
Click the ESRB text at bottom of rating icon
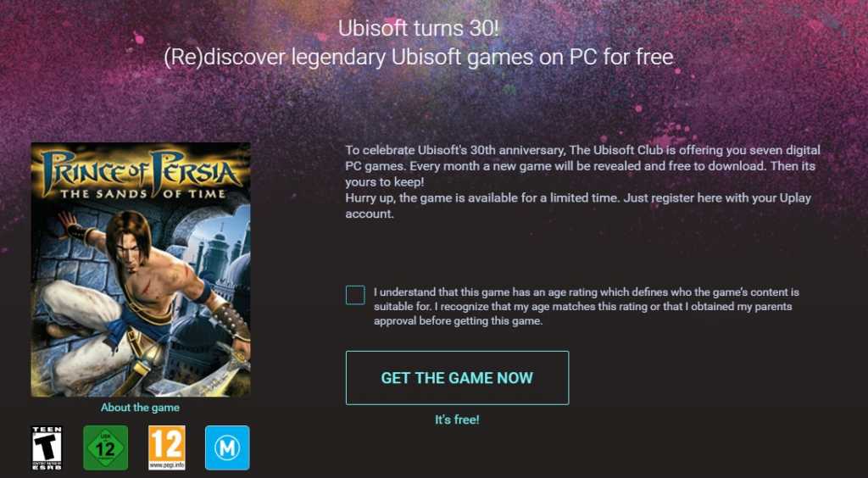coord(47,467)
